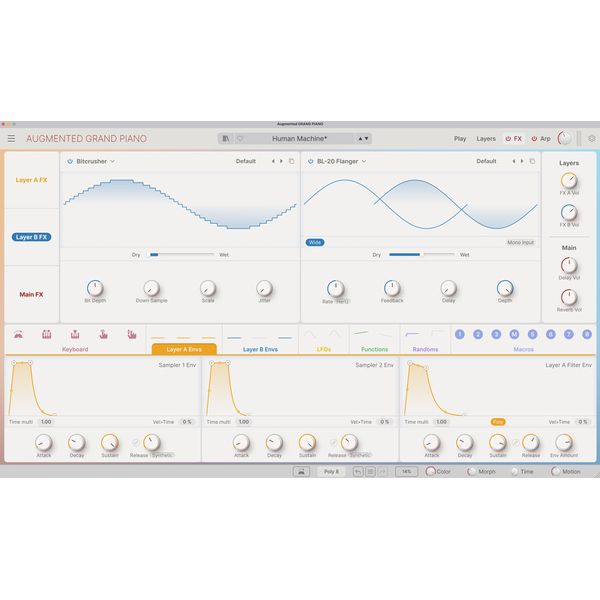Select Macro 8 modulation source
The image size is (600, 600).
(x=587, y=334)
